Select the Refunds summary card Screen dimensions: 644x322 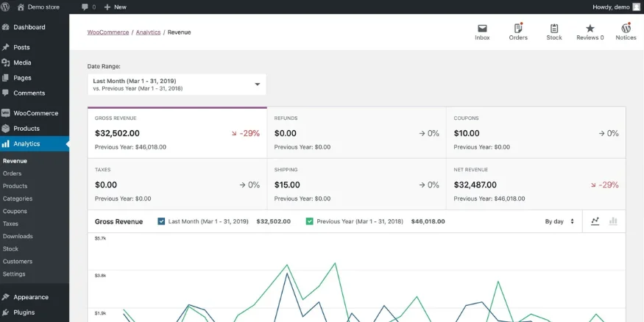356,132
